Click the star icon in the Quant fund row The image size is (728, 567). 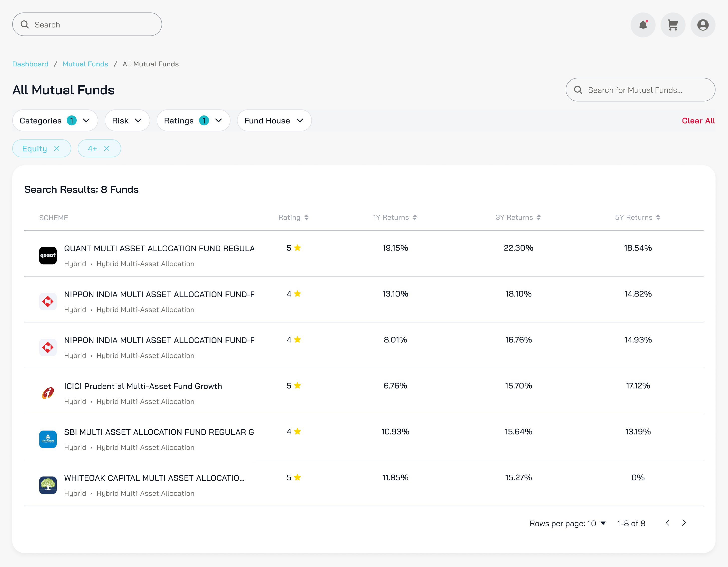pos(298,248)
